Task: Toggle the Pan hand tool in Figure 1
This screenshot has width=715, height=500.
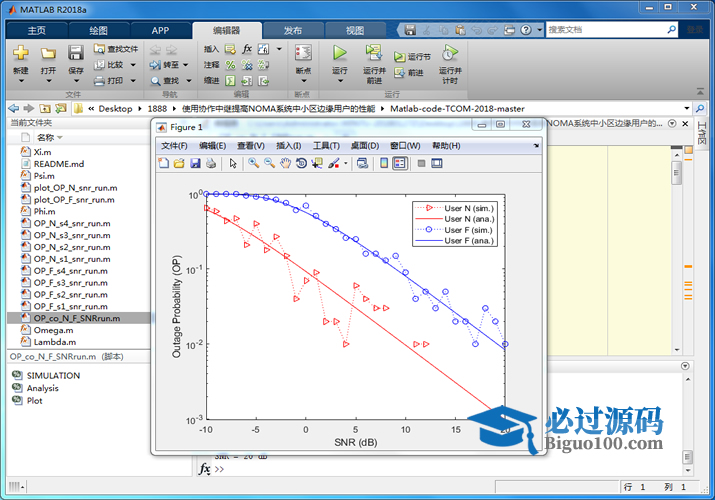Action: pyautogui.click(x=285, y=163)
